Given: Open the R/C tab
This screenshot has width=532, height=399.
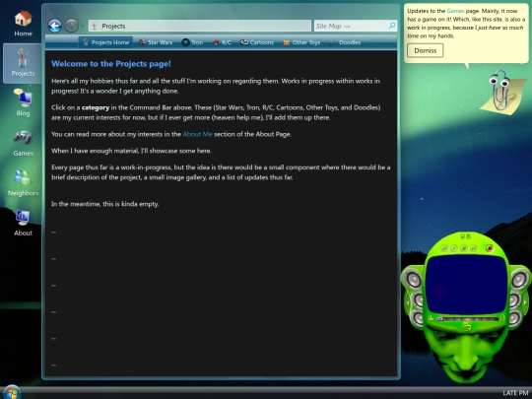Looking at the screenshot, I should [x=222, y=42].
